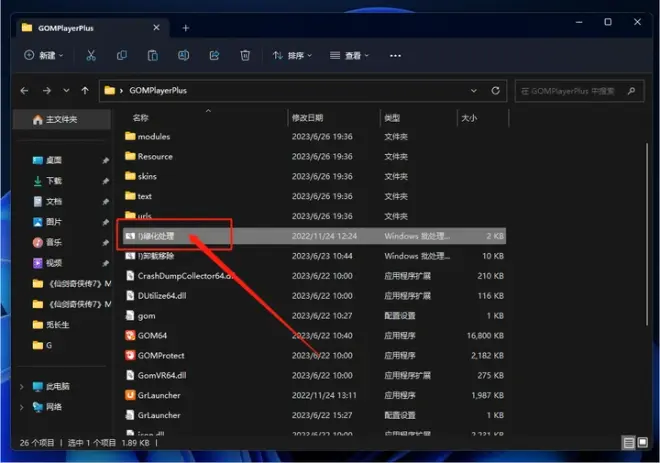Screen dimensions: 660x463
Task: Go back with the left arrow
Action: pyautogui.click(x=24, y=90)
